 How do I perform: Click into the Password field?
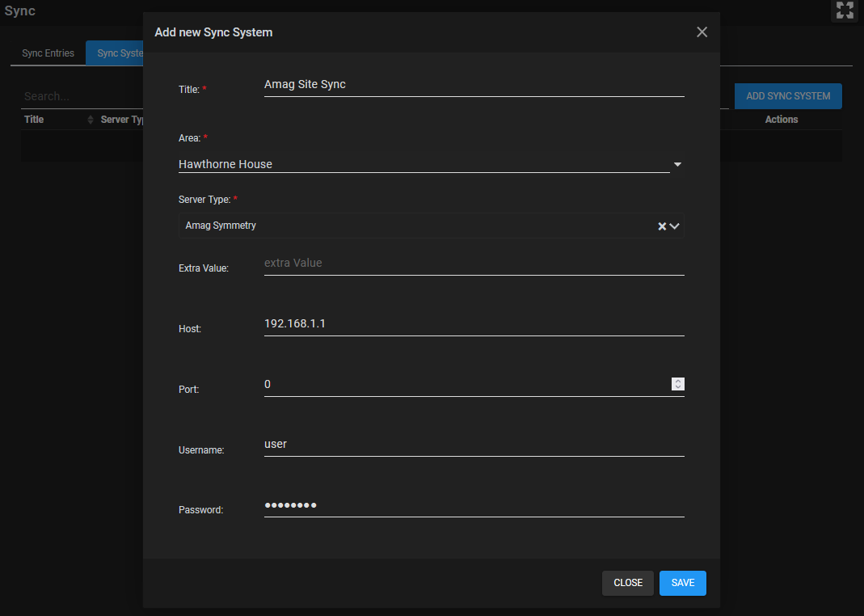pyautogui.click(x=474, y=505)
